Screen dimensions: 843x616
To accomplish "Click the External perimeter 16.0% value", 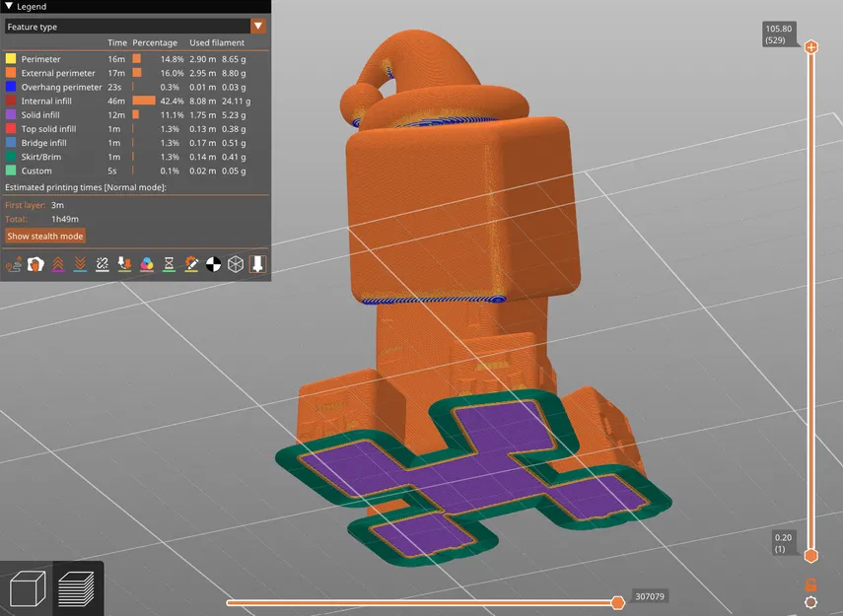I will pos(172,73).
